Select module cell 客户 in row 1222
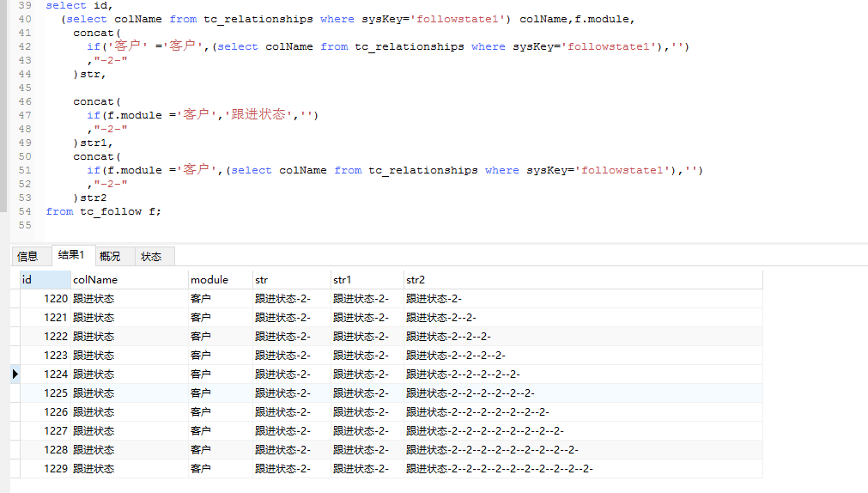Screen dimensions: 868x493 tap(221, 336)
